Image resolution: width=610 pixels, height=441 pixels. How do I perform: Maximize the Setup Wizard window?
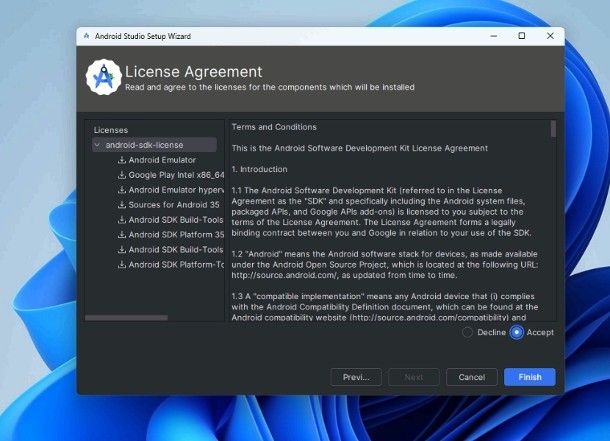522,36
